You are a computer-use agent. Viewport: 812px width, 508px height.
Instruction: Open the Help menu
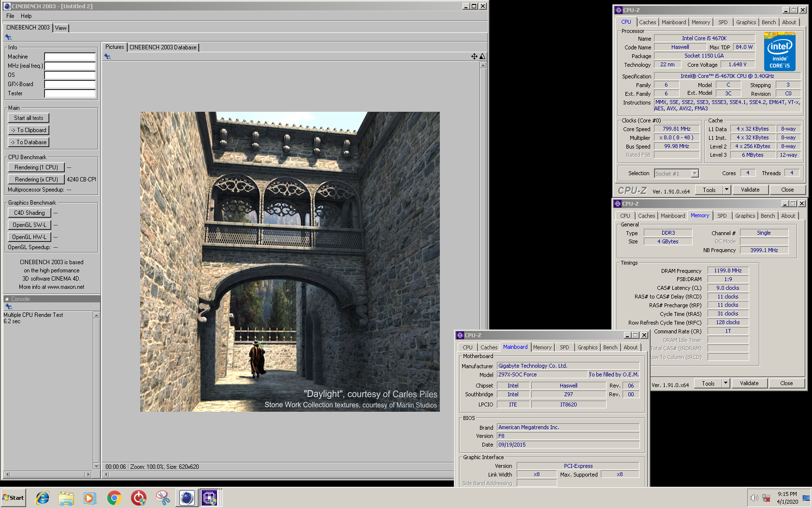pos(26,16)
